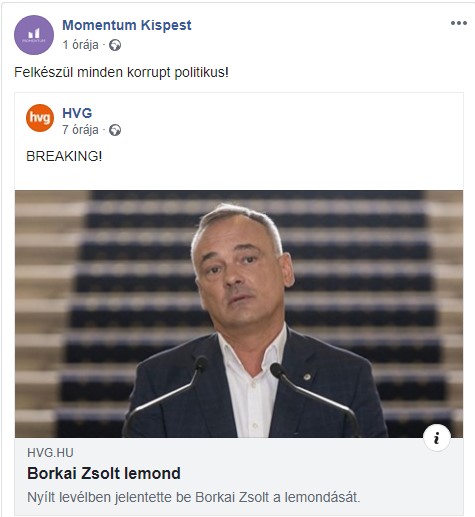Click the public globe icon beside '1 órája'
This screenshot has height=517, width=475.
pyautogui.click(x=115, y=45)
